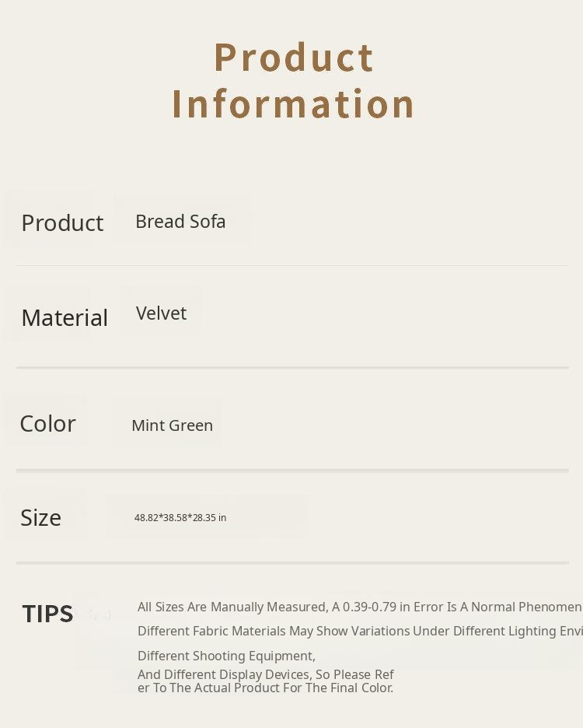This screenshot has height=728, width=583.
Task: Select the "Mint Green" color value
Action: click(172, 425)
